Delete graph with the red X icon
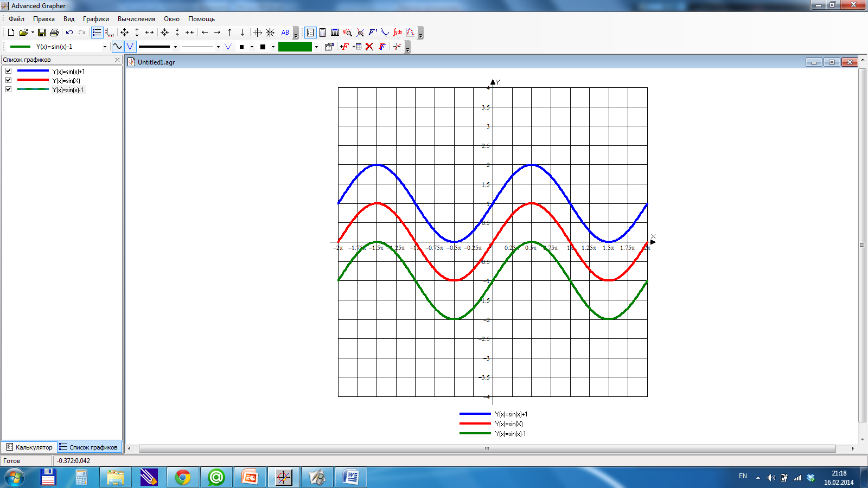This screenshot has height=488, width=868. tap(369, 47)
